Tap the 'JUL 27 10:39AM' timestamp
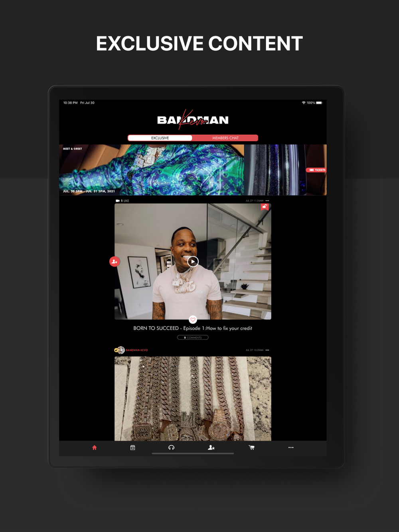Screen dimensions: 399x532 [x=255, y=350]
